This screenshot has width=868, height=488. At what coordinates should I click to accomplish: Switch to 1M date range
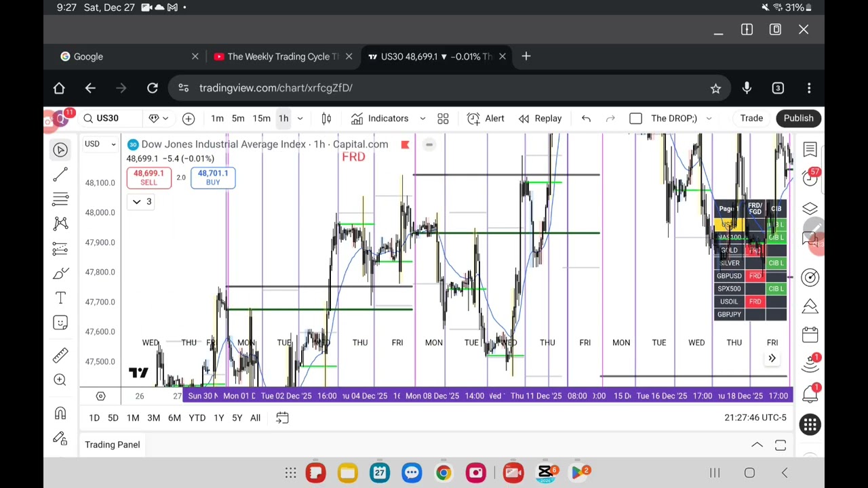(x=133, y=418)
